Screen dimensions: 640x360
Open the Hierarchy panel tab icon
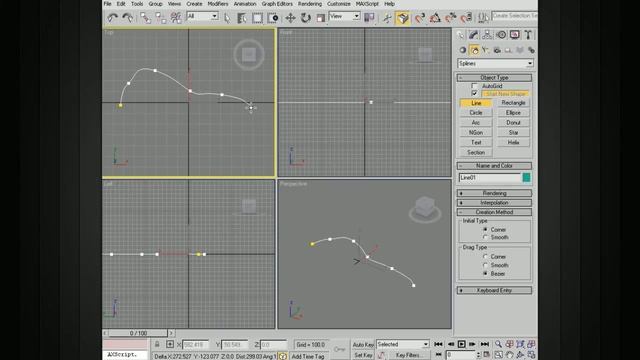pos(487,35)
